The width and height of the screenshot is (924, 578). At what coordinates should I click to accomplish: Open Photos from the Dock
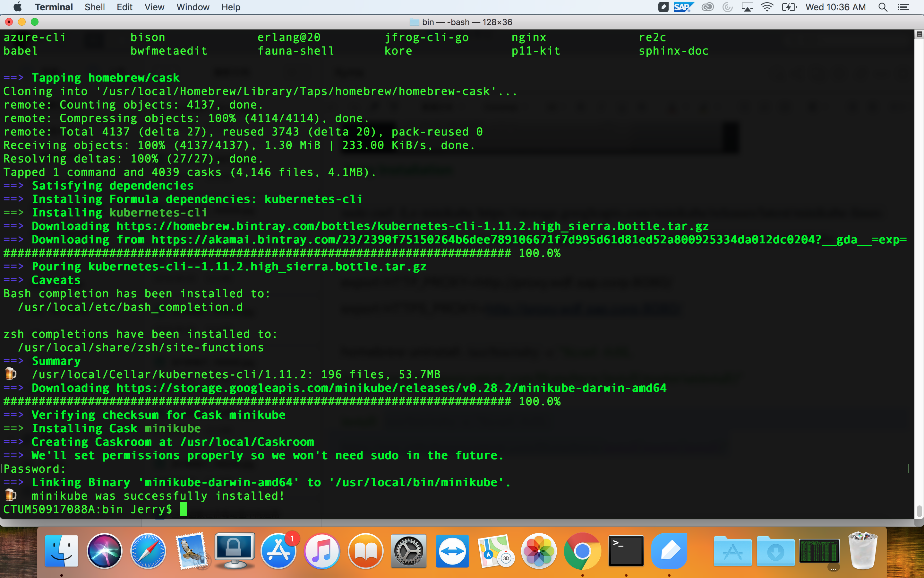539,551
